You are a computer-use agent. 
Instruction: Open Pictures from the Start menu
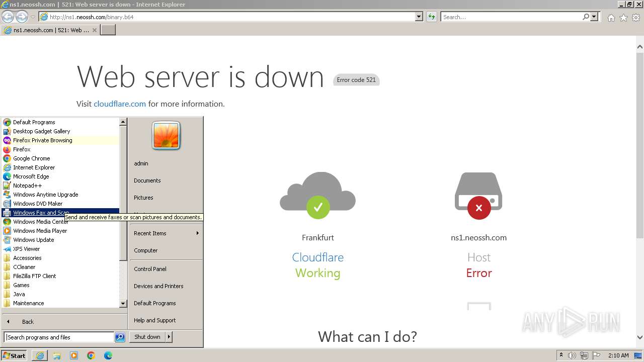(166, 198)
